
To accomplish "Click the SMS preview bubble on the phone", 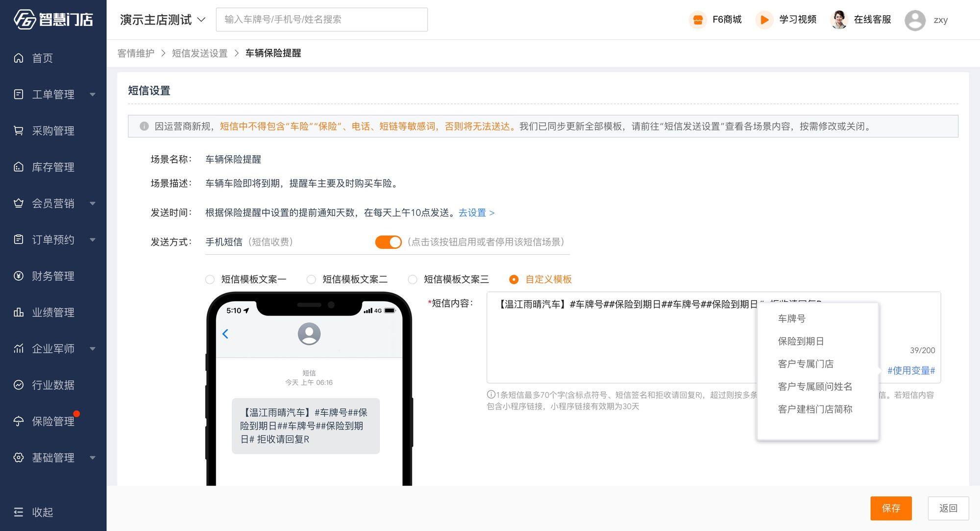I will (x=305, y=426).
